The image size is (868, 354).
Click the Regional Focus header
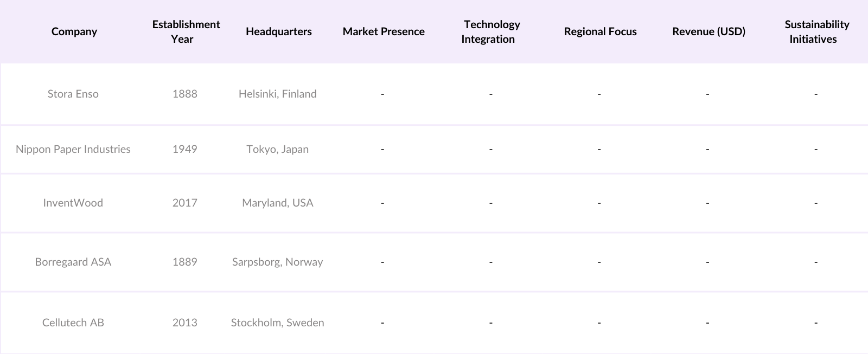point(600,31)
